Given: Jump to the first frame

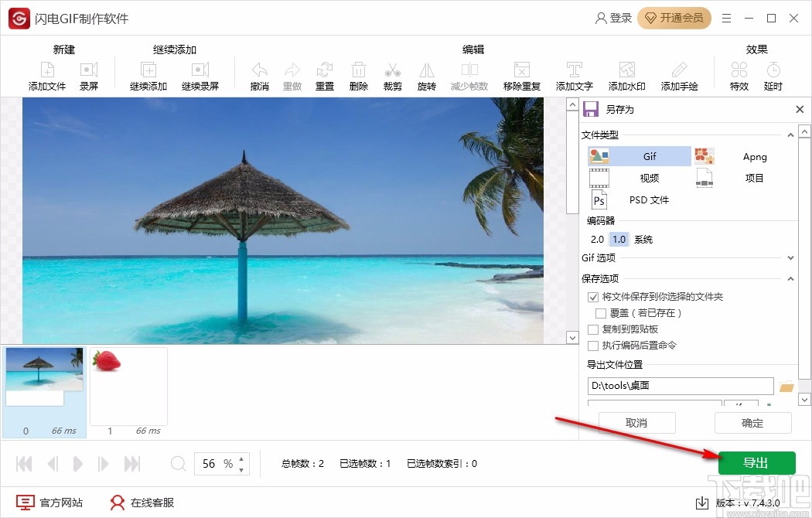Looking at the screenshot, I should (24, 464).
